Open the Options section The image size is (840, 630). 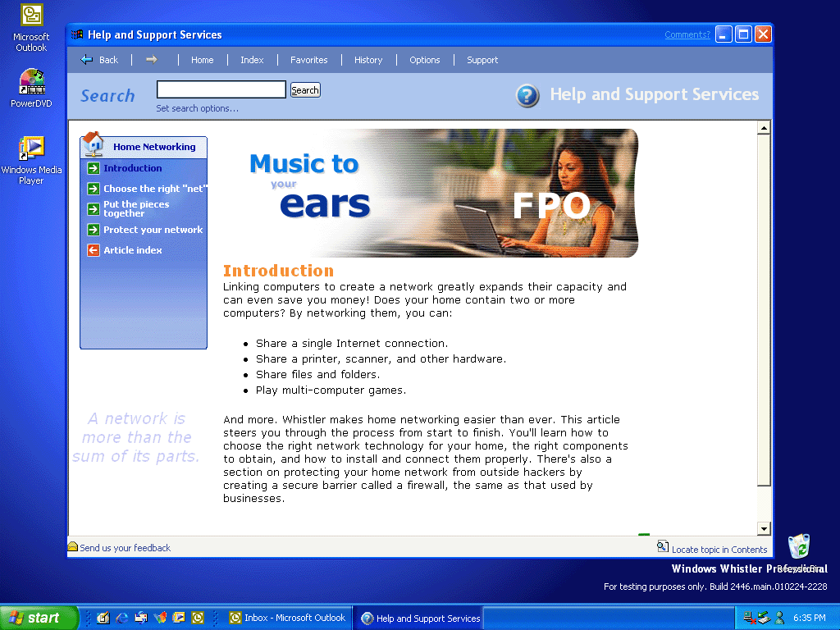click(x=424, y=60)
